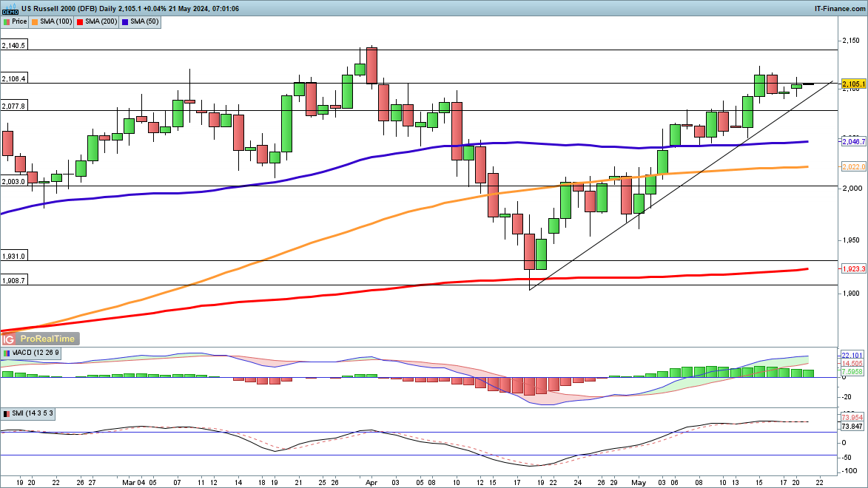Click the 2,106.4 horizontal level label
The height and width of the screenshot is (488, 868).
click(14, 78)
